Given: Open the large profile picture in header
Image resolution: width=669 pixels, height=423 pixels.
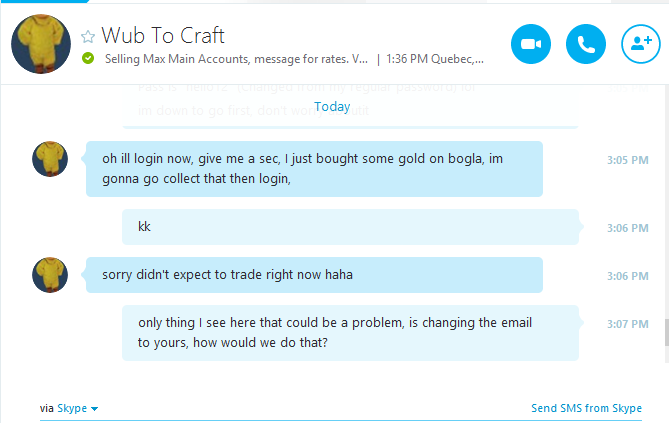Looking at the screenshot, I should [x=40, y=43].
